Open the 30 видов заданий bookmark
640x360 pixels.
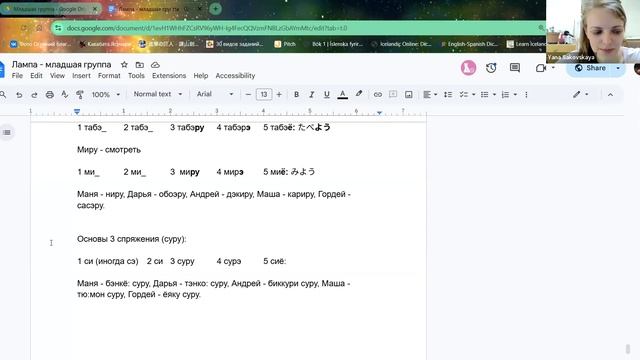pos(235,44)
